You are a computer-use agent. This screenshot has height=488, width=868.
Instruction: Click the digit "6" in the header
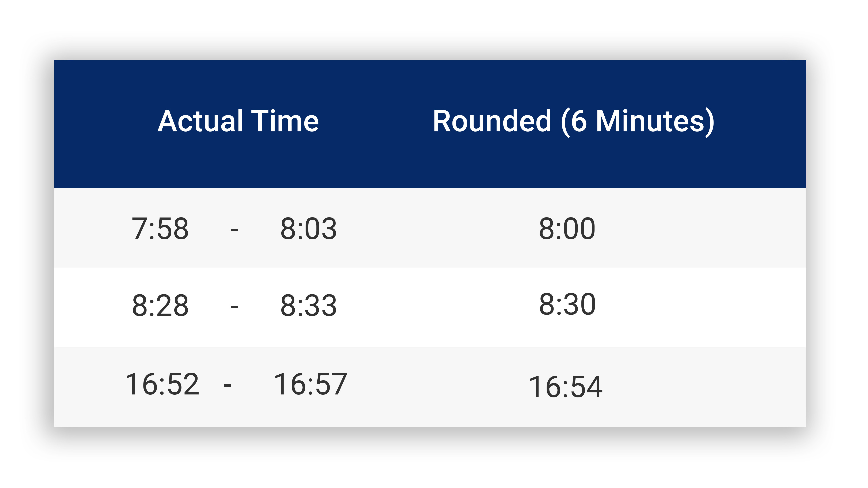tap(579, 121)
